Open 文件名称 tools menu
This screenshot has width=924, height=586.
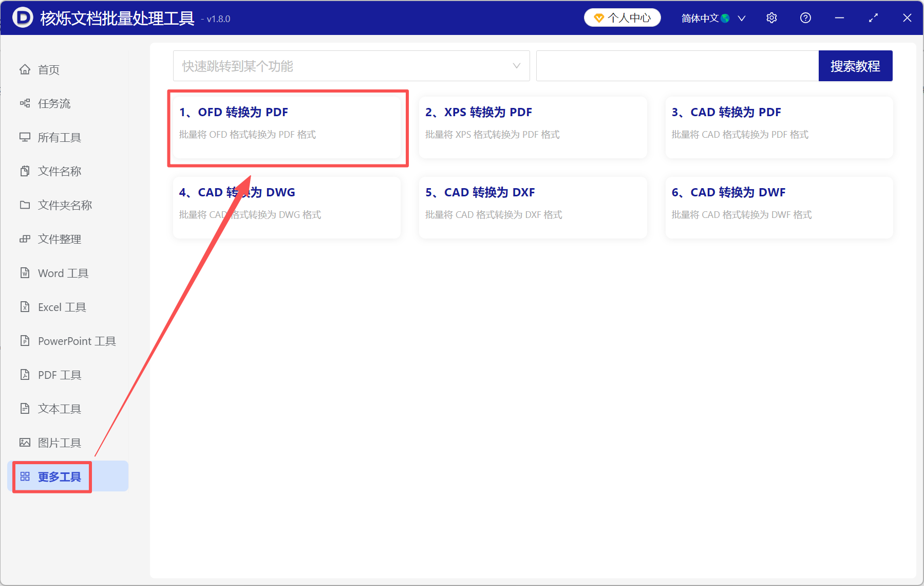[68, 171]
